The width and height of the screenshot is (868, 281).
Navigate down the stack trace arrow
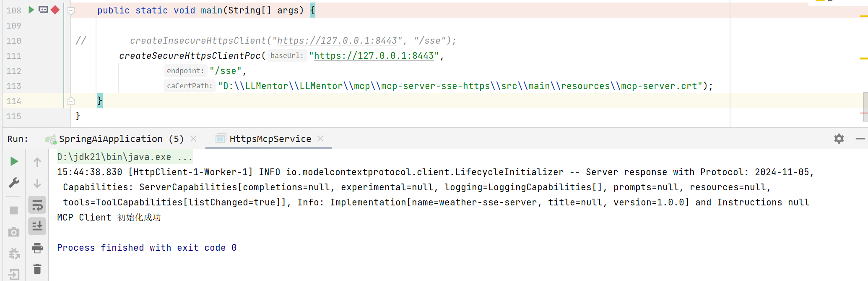pyautogui.click(x=37, y=184)
